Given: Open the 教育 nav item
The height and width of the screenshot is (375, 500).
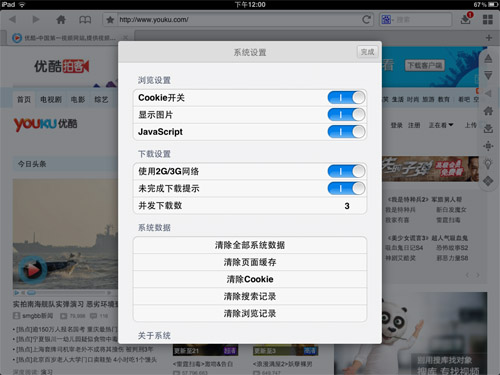Looking at the screenshot, I should 443,99.
